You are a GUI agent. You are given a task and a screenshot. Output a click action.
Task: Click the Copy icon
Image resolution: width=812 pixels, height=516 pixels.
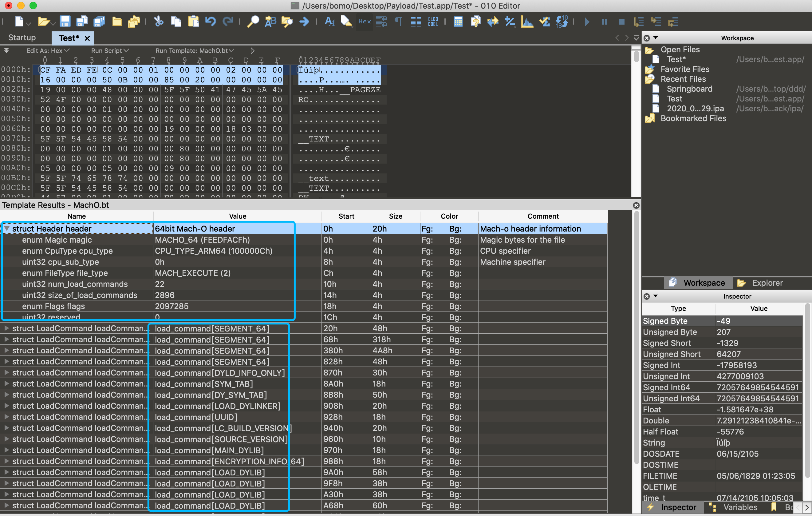pos(176,22)
